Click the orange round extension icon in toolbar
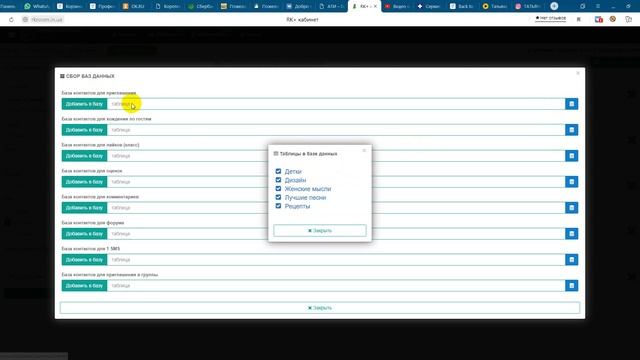Viewport: 640px width, 360px height. [613, 19]
